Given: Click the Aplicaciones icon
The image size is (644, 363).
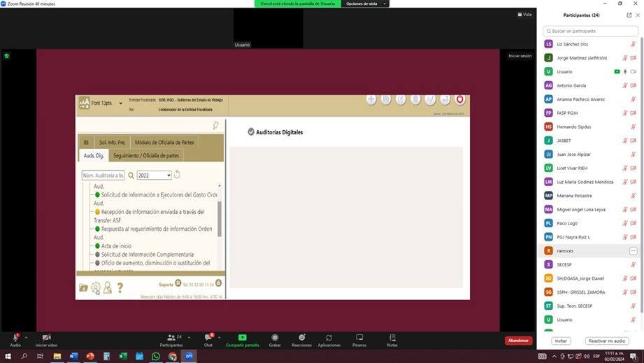Looking at the screenshot, I should (x=329, y=338).
